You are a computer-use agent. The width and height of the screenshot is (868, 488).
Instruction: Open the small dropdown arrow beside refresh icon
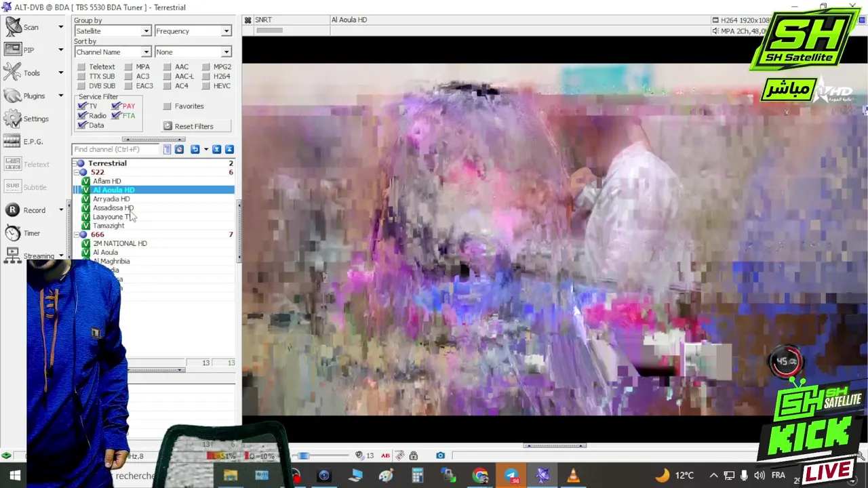point(205,149)
